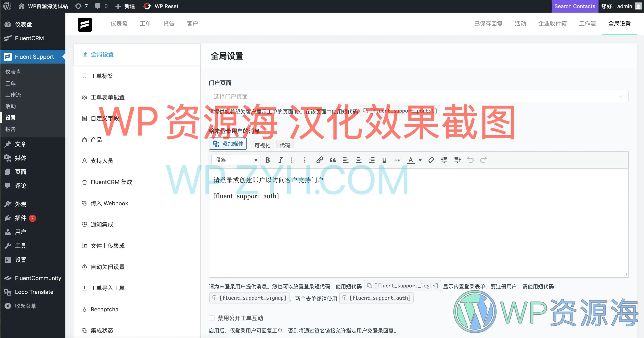Click the underline formatting icon
Screen dimensions: 644x338
click(384, 160)
